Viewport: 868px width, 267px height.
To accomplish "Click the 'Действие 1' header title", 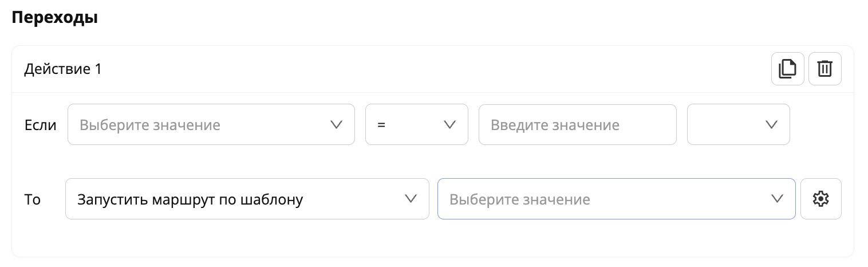I will coord(62,69).
